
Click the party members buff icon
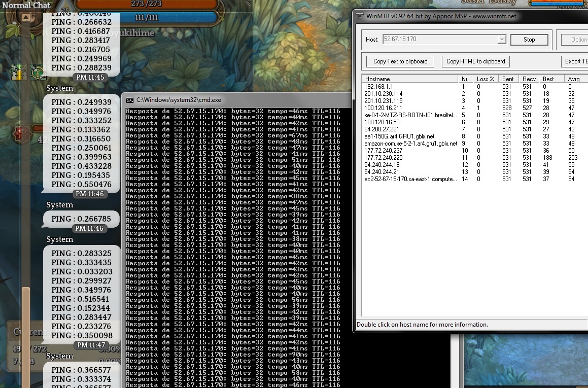[x=20, y=73]
